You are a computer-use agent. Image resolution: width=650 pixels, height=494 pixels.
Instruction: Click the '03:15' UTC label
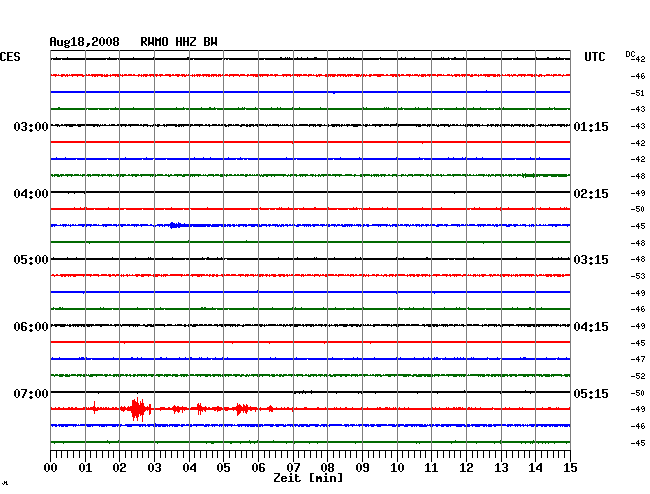pos(591,260)
